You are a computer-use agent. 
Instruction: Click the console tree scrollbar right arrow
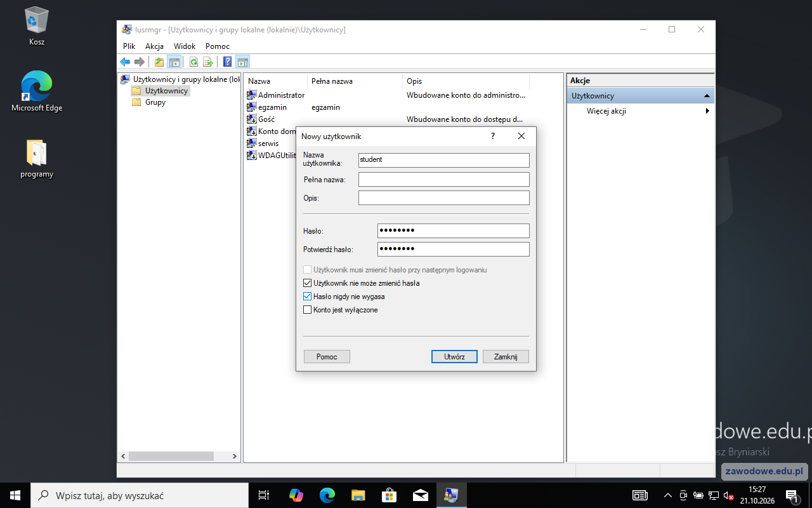pos(234,457)
